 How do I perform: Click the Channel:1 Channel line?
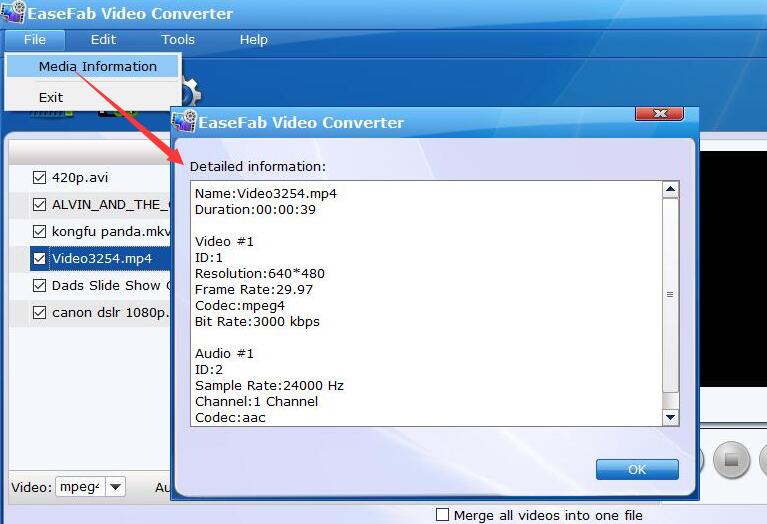(x=256, y=402)
